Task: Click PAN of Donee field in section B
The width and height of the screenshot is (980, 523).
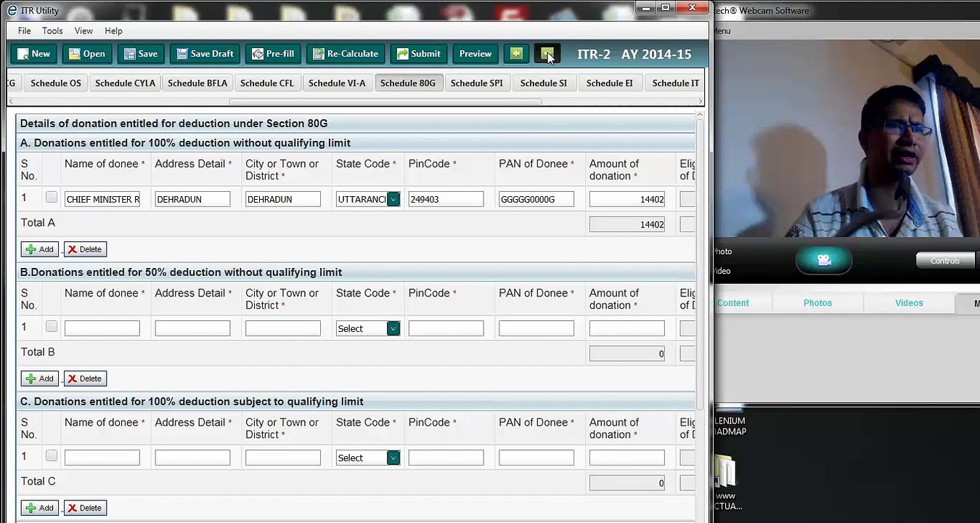Action: tap(536, 328)
